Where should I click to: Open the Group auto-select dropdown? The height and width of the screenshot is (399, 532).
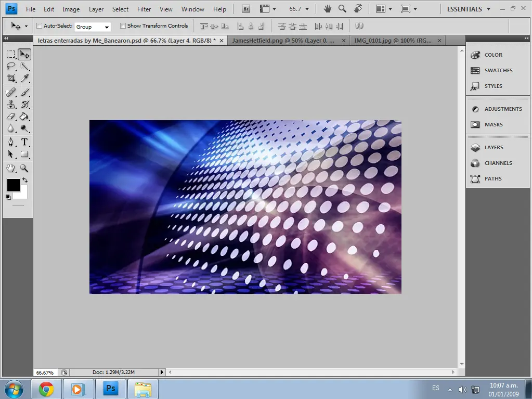(x=93, y=27)
